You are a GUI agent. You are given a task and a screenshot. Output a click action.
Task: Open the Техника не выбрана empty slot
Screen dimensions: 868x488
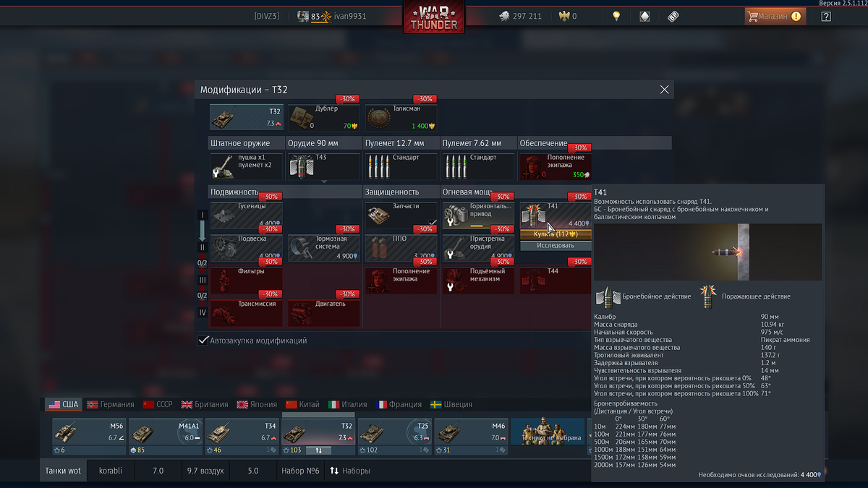(x=548, y=432)
